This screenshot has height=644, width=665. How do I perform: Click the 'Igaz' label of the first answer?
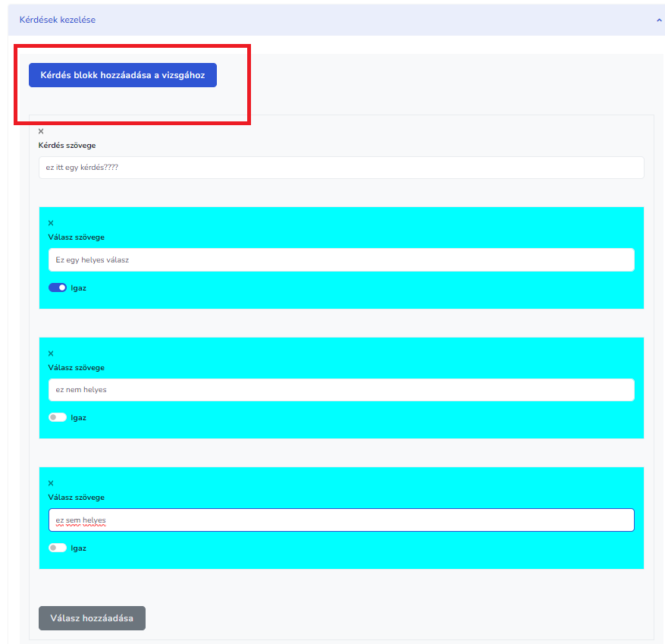tap(78, 288)
